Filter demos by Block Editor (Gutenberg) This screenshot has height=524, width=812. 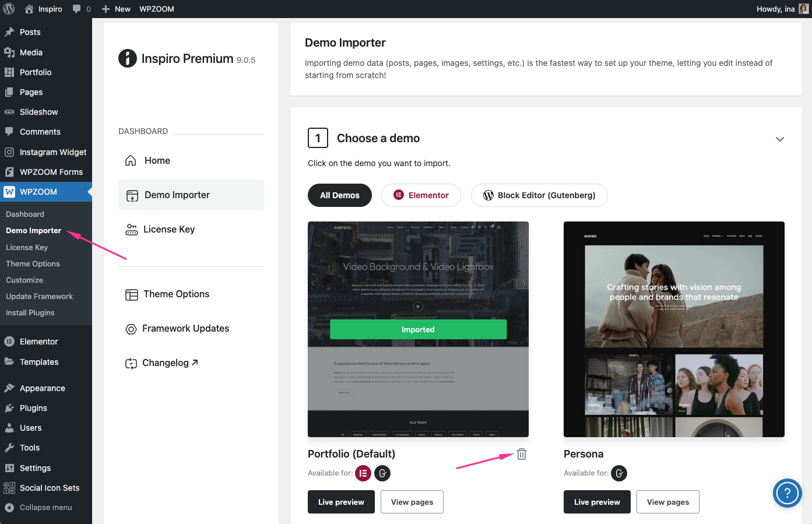(x=539, y=195)
